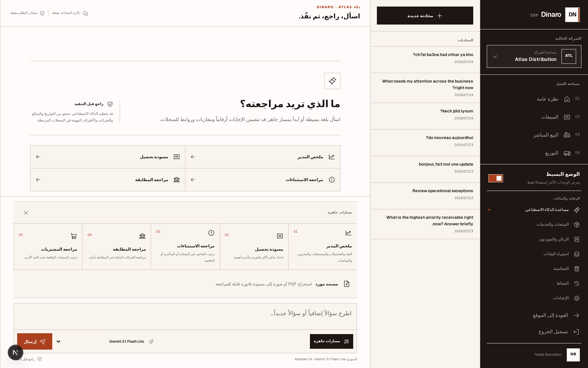Click the DN Dinaro logo

pos(572,15)
